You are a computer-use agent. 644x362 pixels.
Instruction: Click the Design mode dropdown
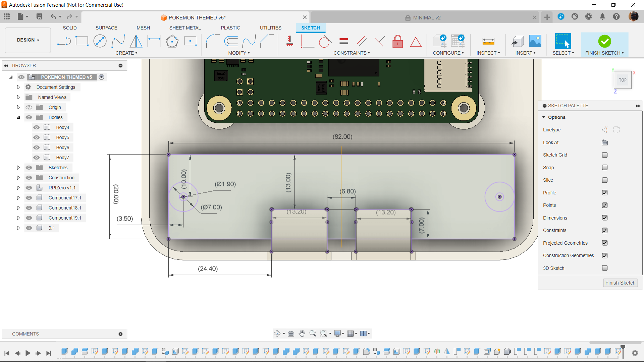(x=28, y=39)
